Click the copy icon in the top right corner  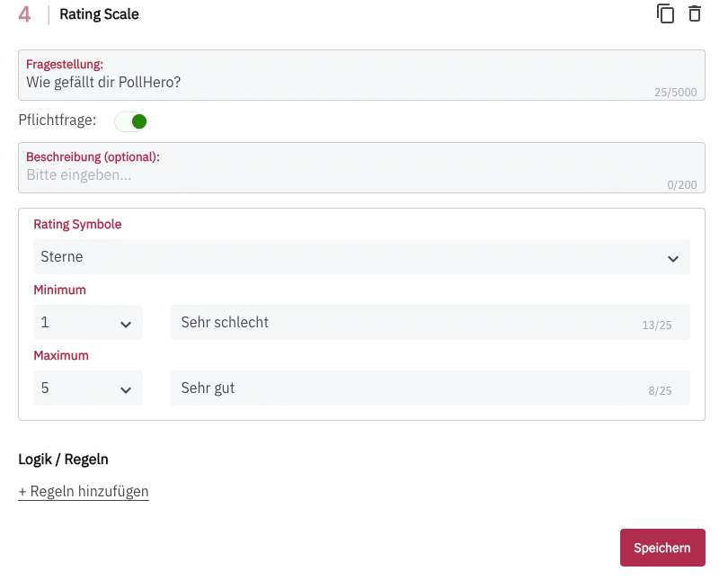click(665, 13)
